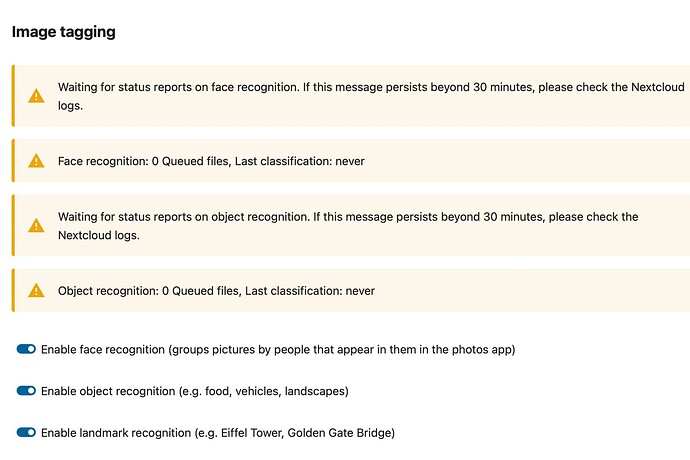Click the warning icon beside object recognition queued files

click(36, 291)
